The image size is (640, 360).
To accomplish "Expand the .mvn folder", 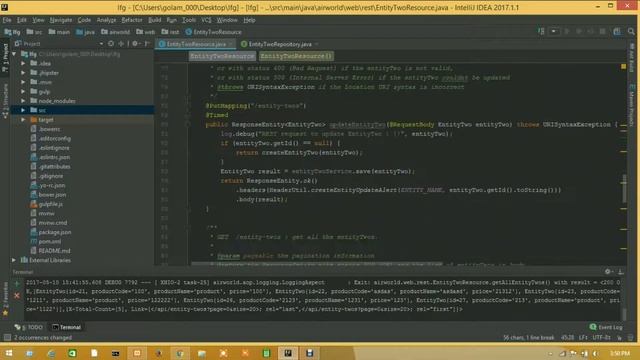I will pyautogui.click(x=23, y=82).
